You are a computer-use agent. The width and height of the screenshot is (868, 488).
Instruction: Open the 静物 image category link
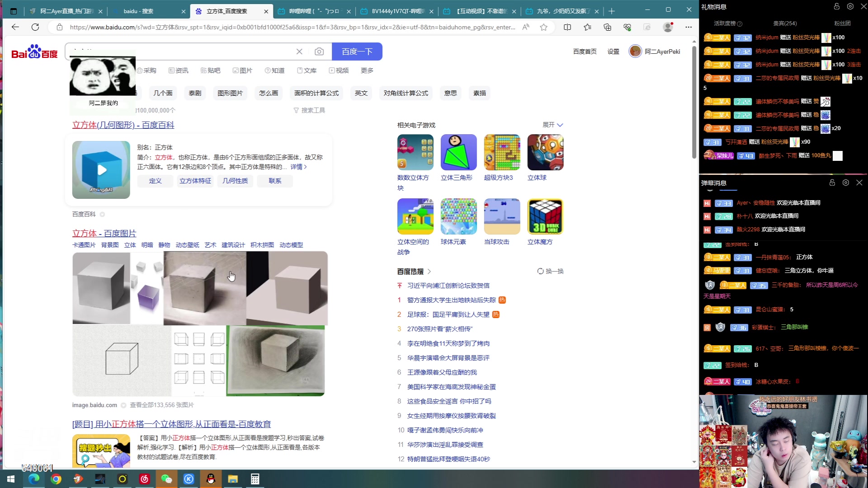164,245
